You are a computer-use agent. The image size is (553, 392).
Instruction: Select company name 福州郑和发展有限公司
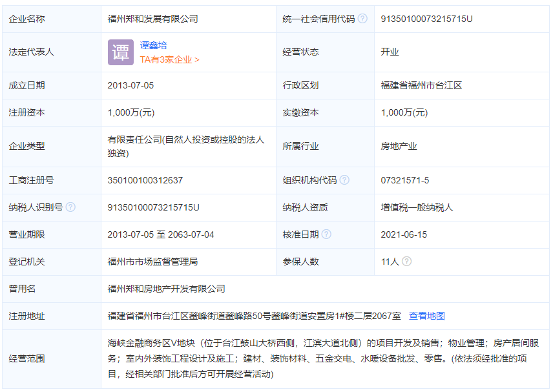coord(152,19)
